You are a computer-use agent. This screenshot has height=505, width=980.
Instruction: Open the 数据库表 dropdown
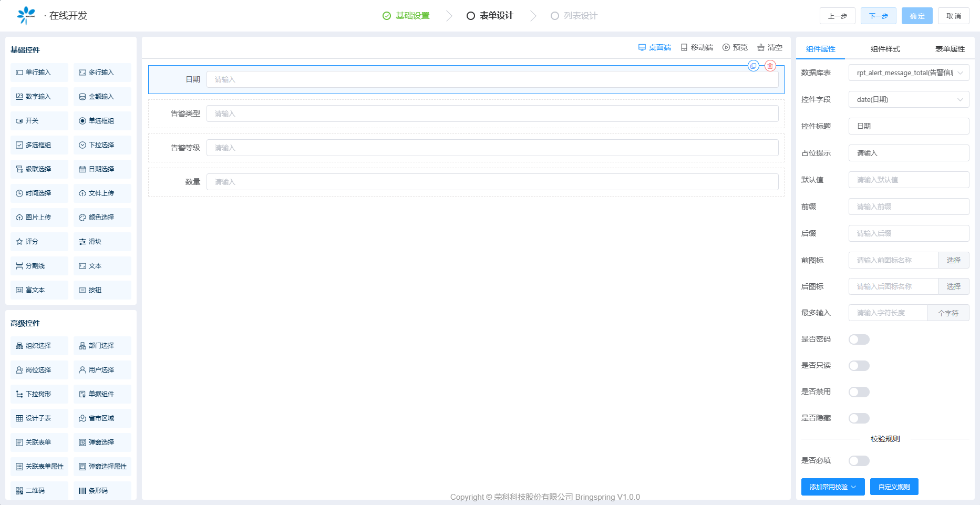pos(909,73)
